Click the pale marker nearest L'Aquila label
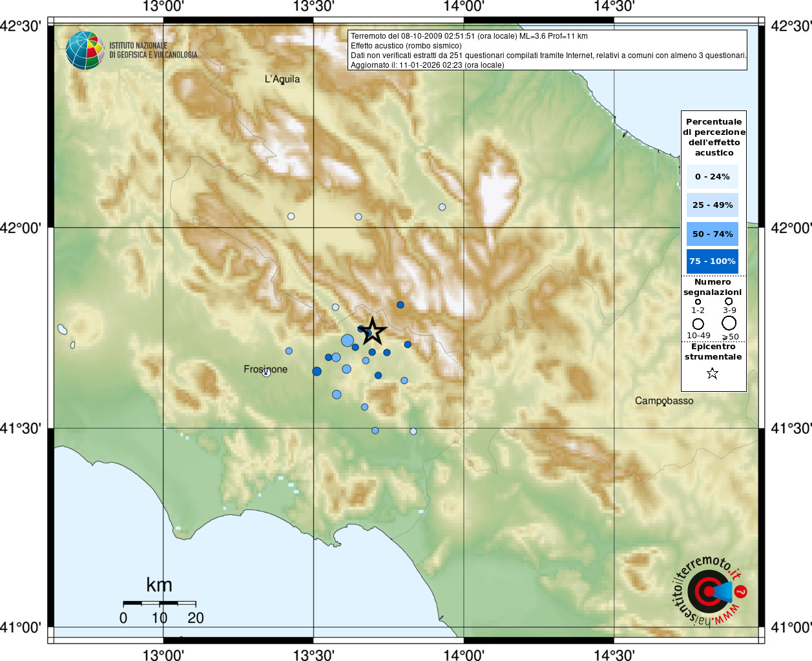Screen dimensions: 812x661 291,216
